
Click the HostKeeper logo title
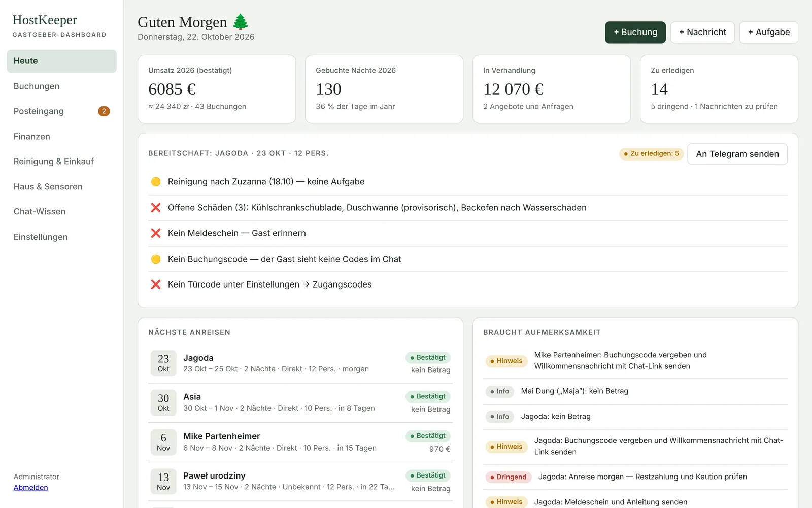click(45, 20)
